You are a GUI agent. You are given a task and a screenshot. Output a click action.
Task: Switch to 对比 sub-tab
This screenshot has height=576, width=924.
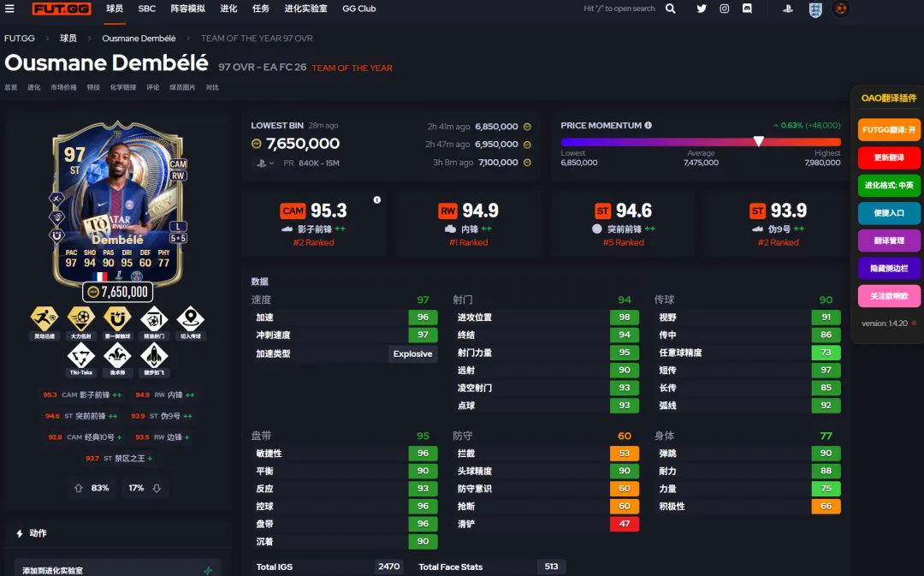coord(212,87)
